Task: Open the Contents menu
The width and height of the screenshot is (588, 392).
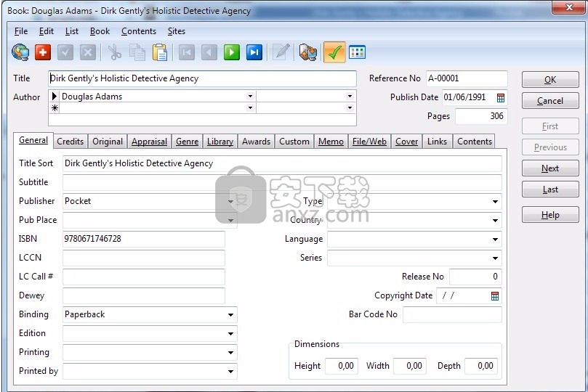Action: pyautogui.click(x=139, y=31)
